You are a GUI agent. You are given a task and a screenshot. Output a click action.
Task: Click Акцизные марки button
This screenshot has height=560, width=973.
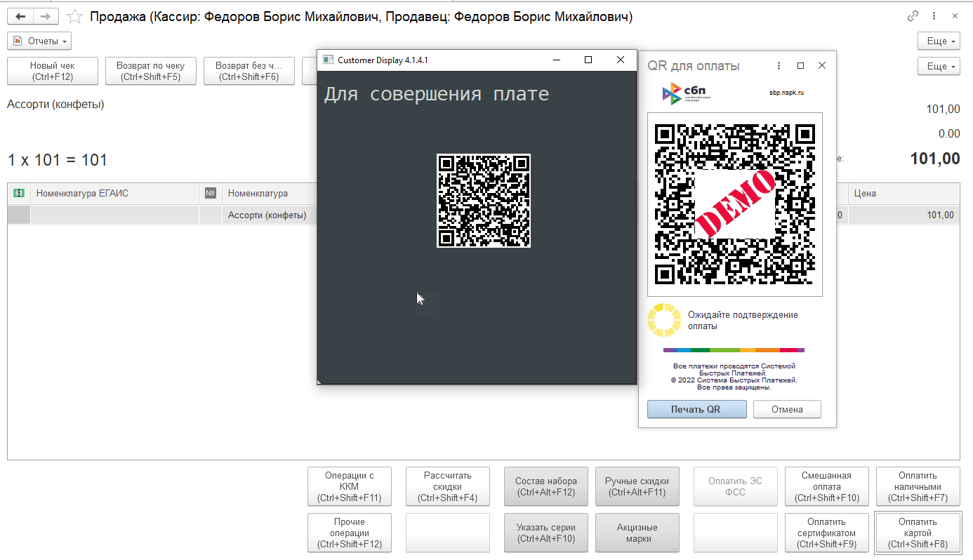click(x=637, y=533)
